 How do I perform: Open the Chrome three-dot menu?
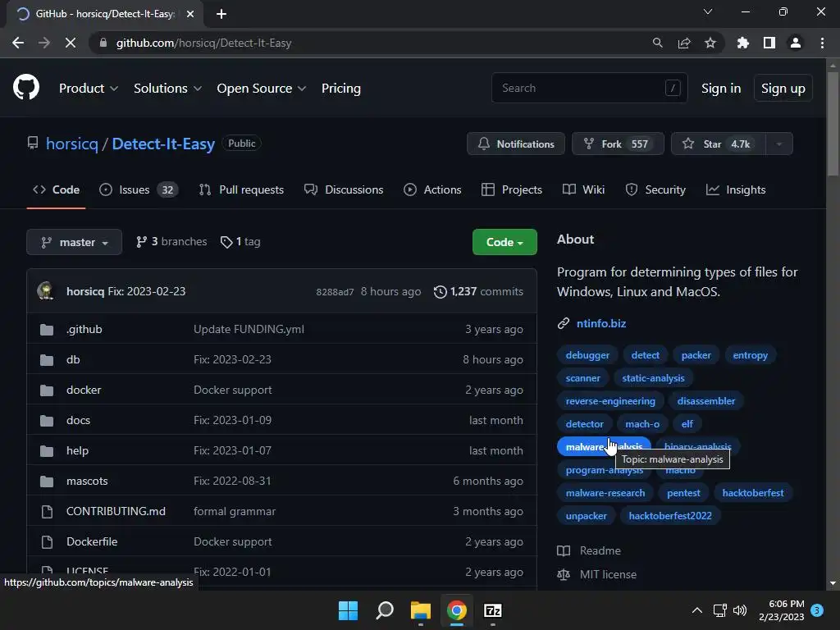[822, 43]
